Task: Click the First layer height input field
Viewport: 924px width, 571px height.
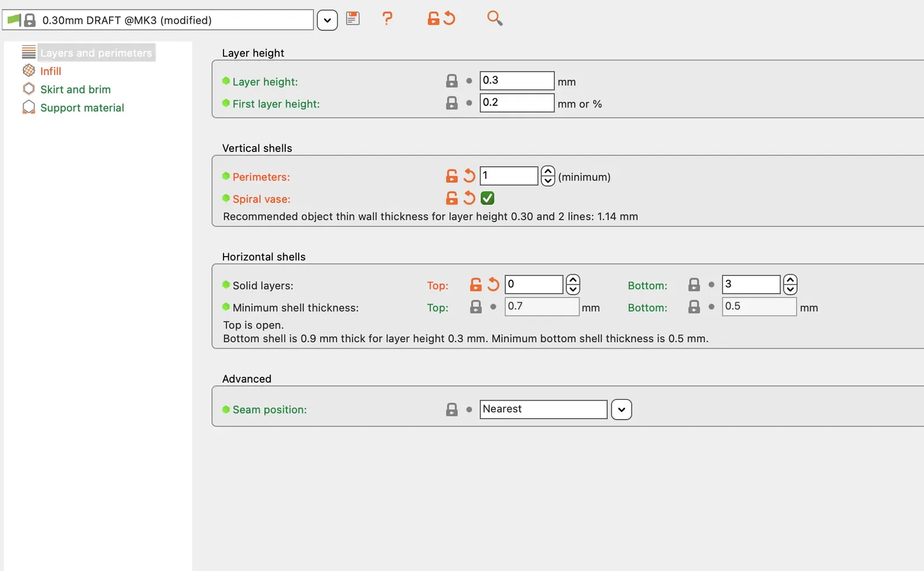Action: (x=516, y=103)
